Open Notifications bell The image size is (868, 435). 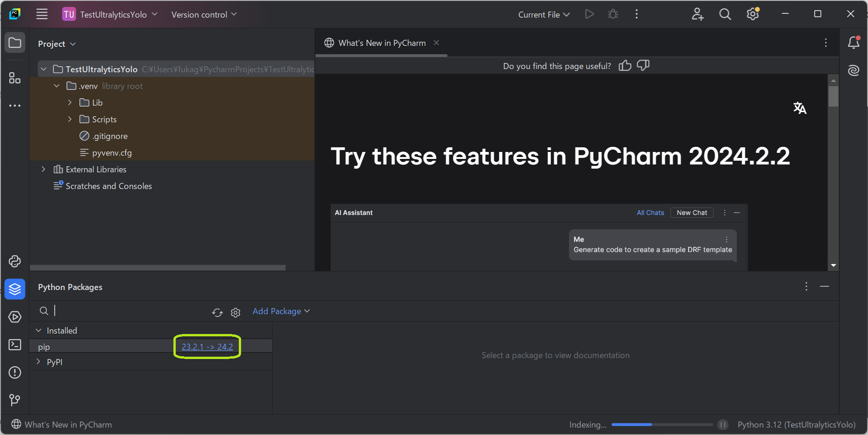click(x=854, y=43)
